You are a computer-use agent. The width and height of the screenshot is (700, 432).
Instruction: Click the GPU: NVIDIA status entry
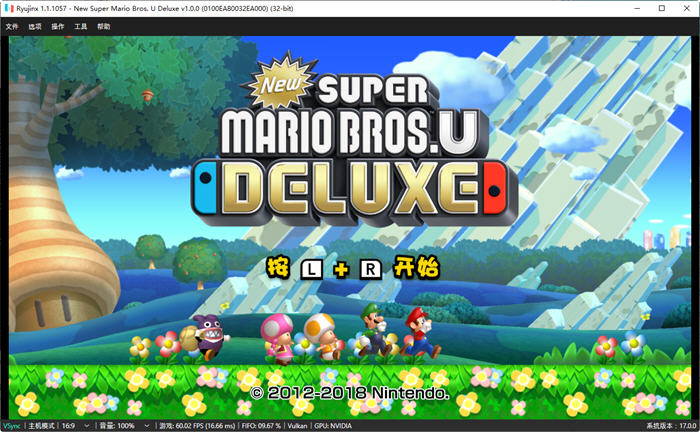tap(333, 426)
